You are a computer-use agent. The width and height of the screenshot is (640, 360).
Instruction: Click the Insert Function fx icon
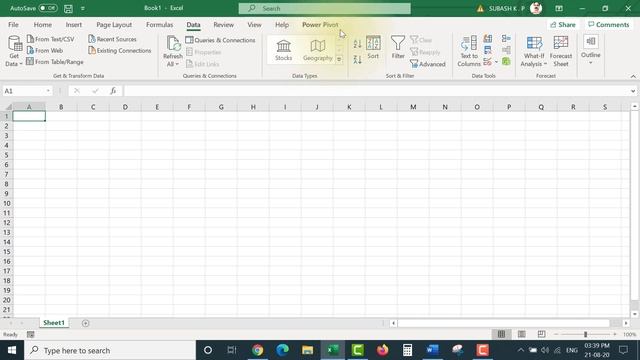point(113,91)
